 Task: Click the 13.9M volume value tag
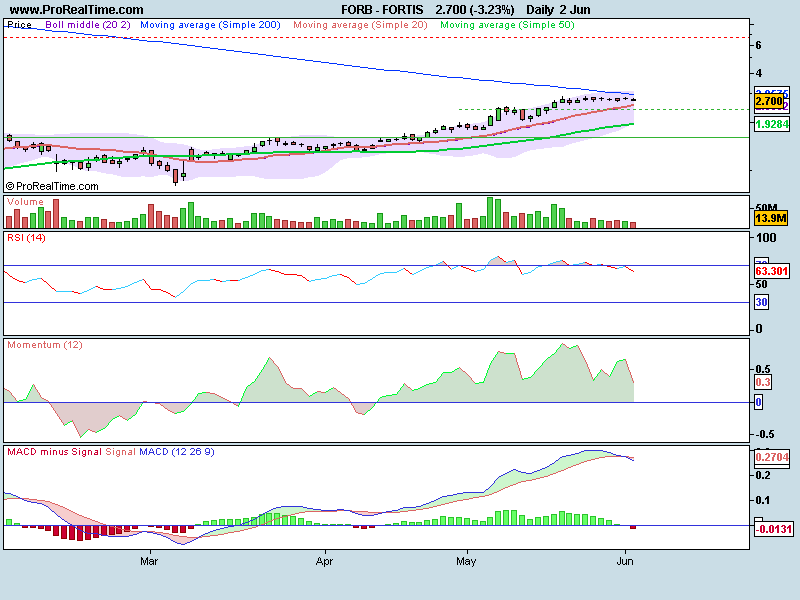click(x=770, y=218)
